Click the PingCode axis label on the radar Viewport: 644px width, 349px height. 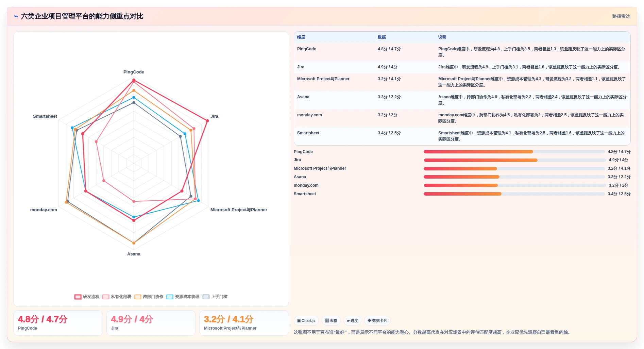coord(134,72)
